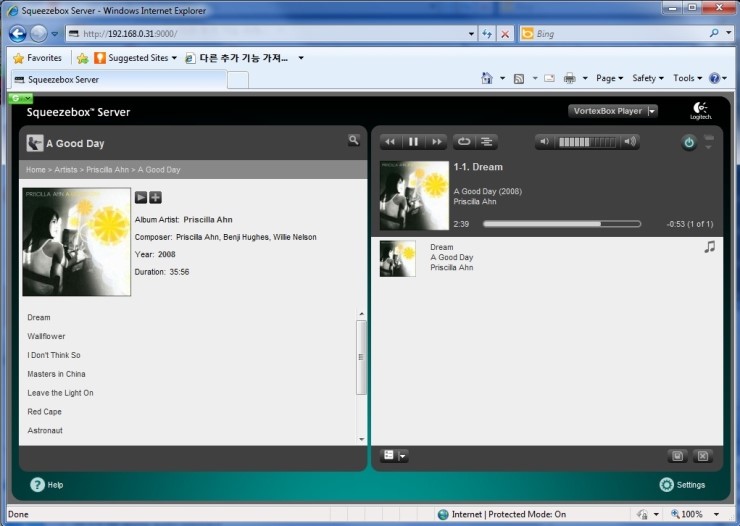The width and height of the screenshot is (740, 526).
Task: Skip forward to the next track
Action: click(437, 142)
